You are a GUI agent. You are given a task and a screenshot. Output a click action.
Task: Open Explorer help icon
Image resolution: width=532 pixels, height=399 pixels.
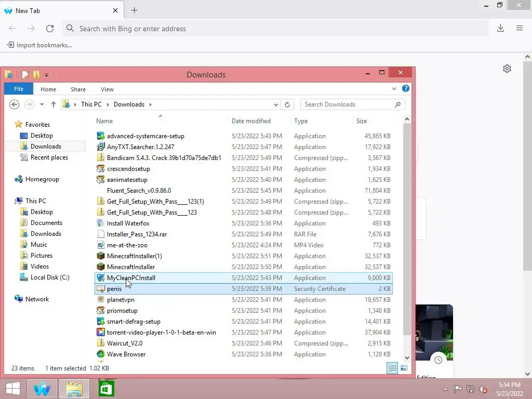coord(405,88)
